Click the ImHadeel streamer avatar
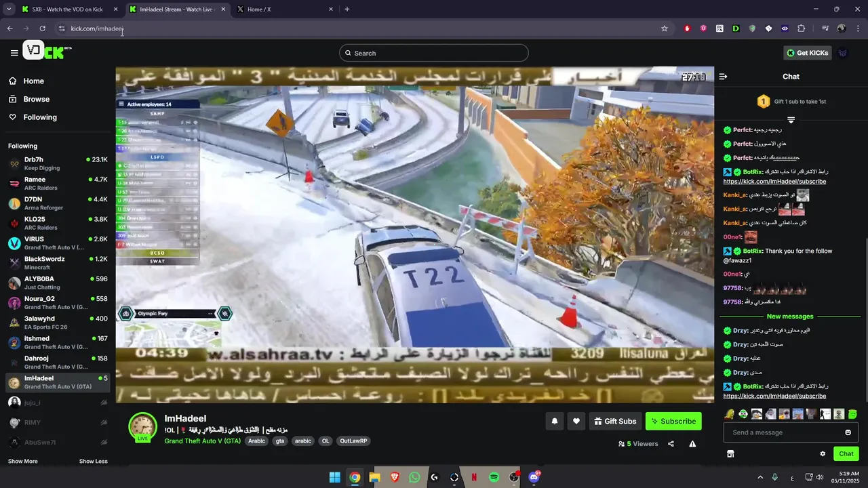 (x=143, y=427)
